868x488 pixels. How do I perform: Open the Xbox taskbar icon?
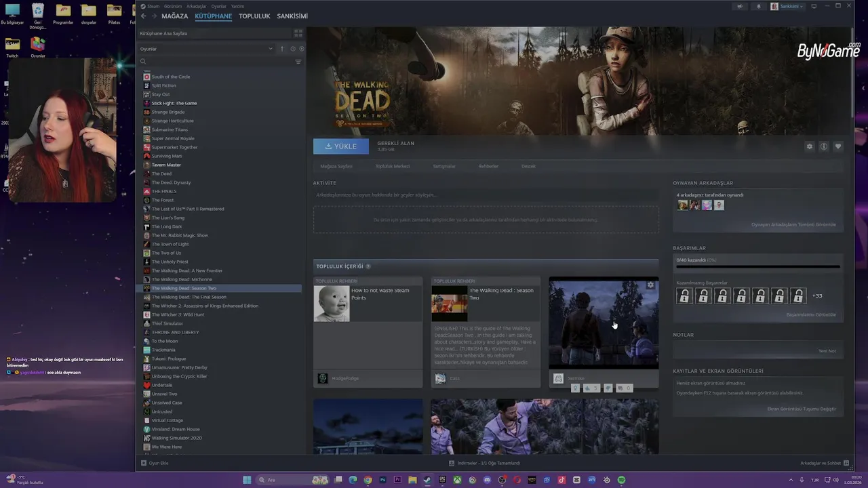(x=457, y=480)
